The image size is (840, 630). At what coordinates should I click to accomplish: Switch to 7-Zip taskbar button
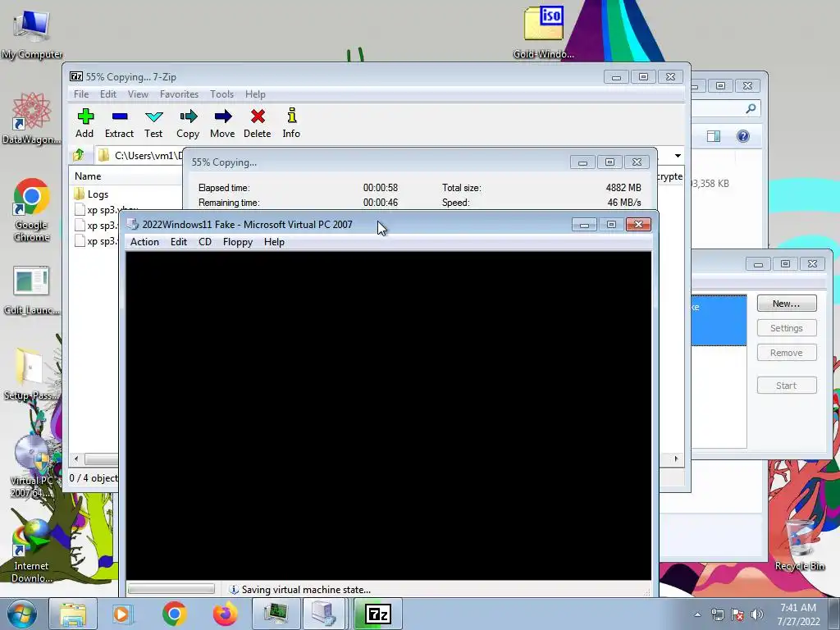click(377, 614)
